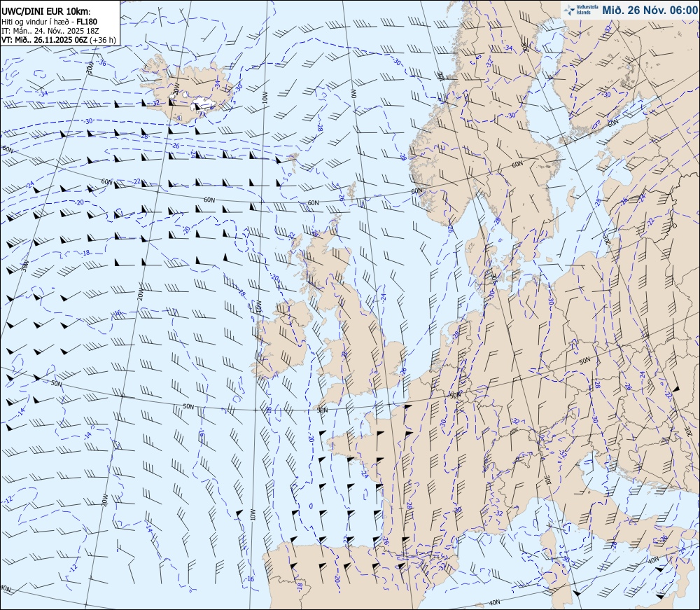This screenshot has width=700, height=610.
Task: Click the 'Mið. 26 Nóv. 06:00' timestamp
Action: pyautogui.click(x=650, y=11)
